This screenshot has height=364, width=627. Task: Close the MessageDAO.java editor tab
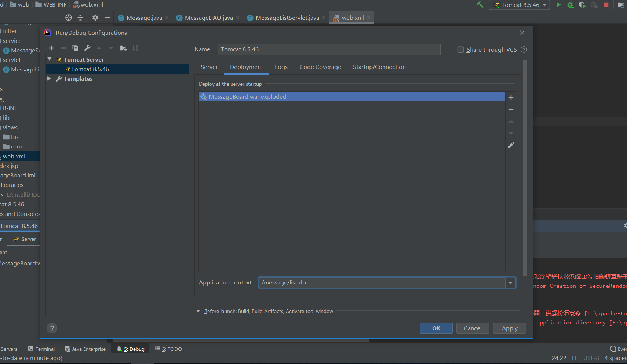pos(238,18)
